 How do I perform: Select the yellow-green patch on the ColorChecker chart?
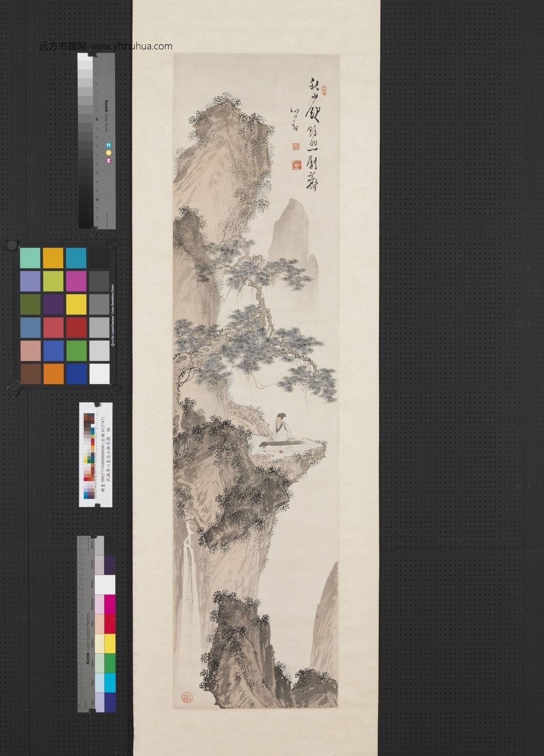pyautogui.click(x=53, y=282)
